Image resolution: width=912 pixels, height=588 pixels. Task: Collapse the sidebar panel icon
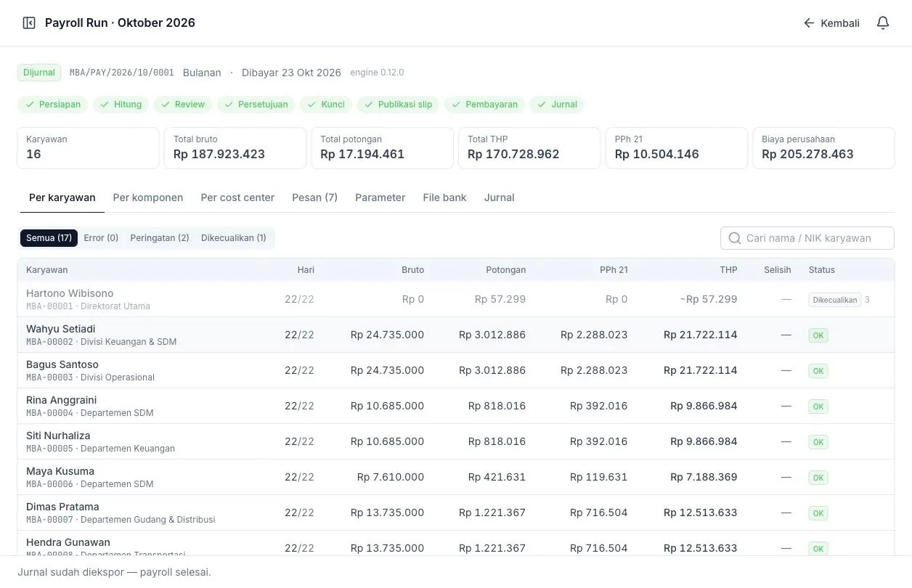click(x=29, y=23)
